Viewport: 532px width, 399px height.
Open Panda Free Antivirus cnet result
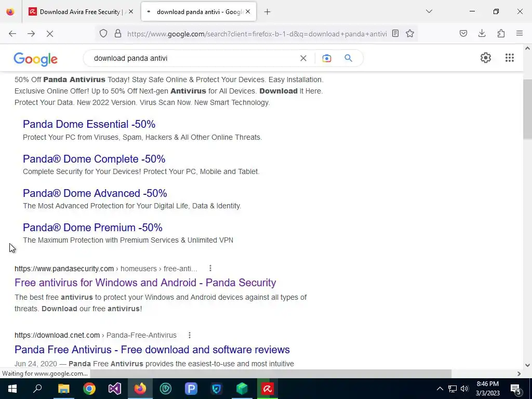(x=152, y=350)
